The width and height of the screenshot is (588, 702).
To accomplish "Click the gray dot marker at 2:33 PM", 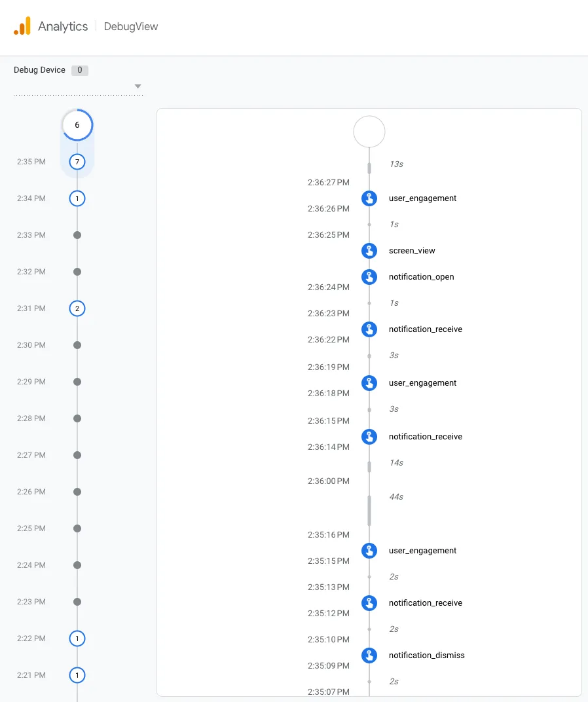I will click(x=77, y=235).
